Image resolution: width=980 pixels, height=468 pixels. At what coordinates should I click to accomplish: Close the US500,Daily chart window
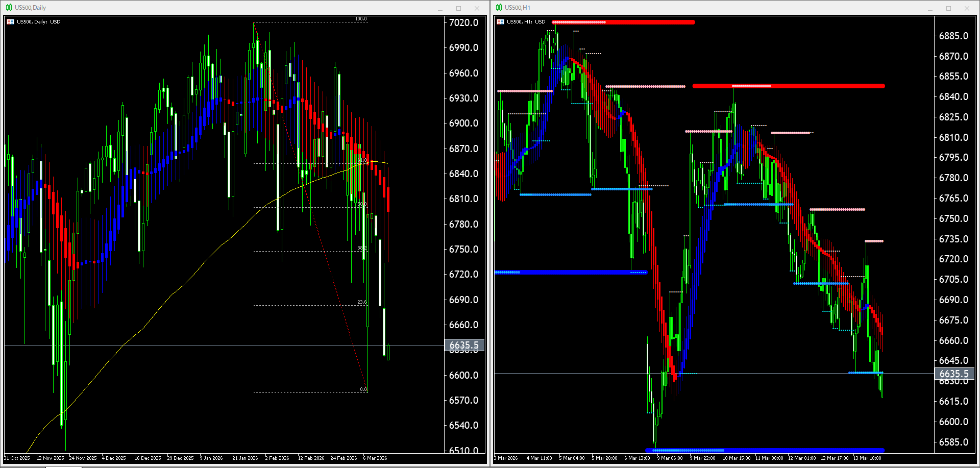point(477,8)
